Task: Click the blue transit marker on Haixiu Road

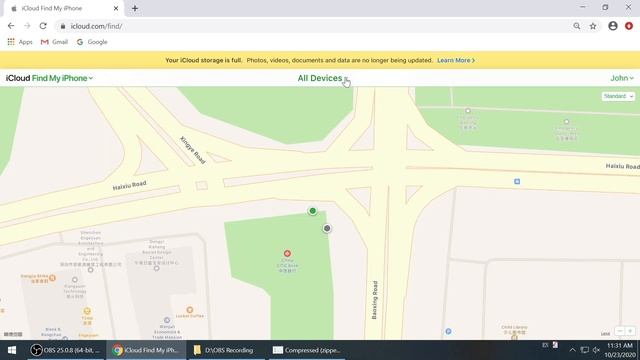Action: [x=517, y=181]
